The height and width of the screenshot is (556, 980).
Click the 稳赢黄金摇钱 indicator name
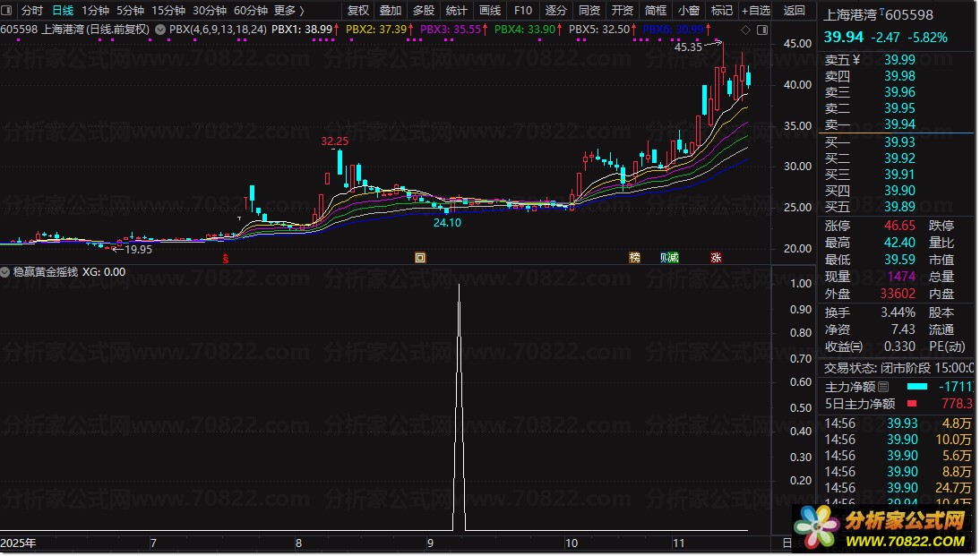(x=46, y=272)
